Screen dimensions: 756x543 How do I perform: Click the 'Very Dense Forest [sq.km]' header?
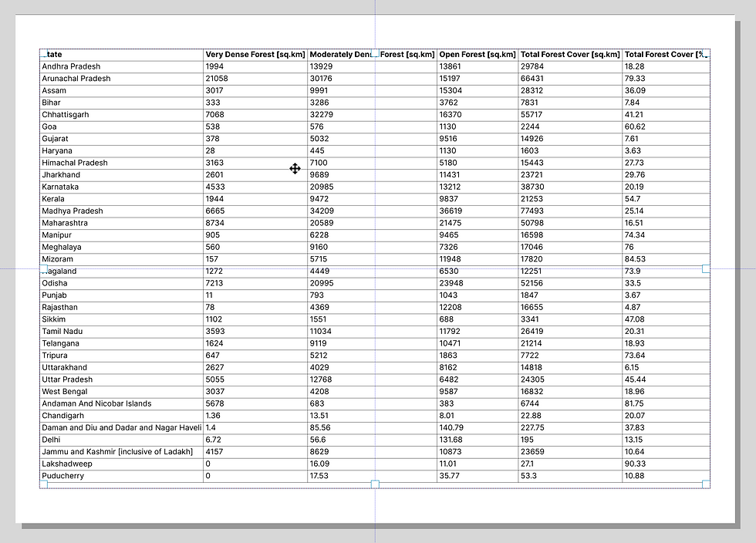click(255, 55)
